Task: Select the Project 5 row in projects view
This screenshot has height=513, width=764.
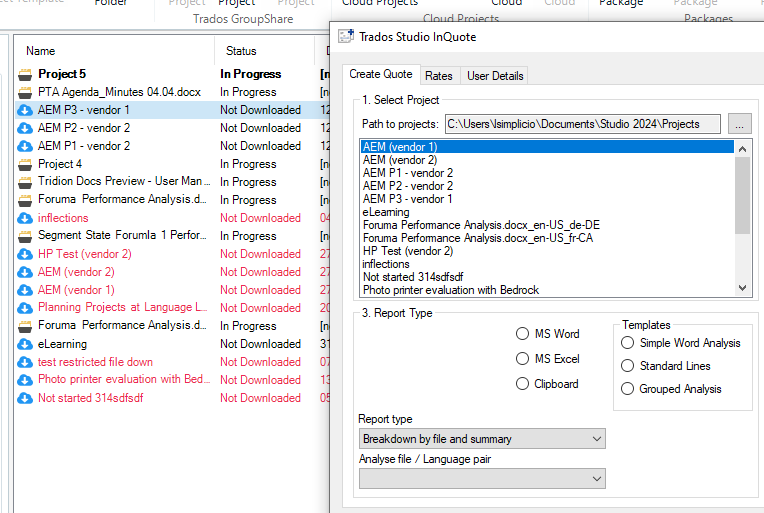Action: (172, 75)
